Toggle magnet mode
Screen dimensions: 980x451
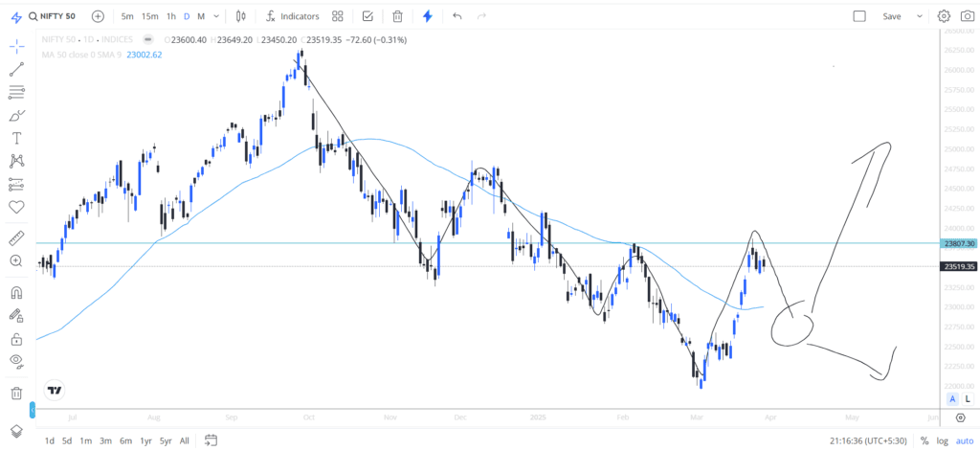pyautogui.click(x=17, y=292)
